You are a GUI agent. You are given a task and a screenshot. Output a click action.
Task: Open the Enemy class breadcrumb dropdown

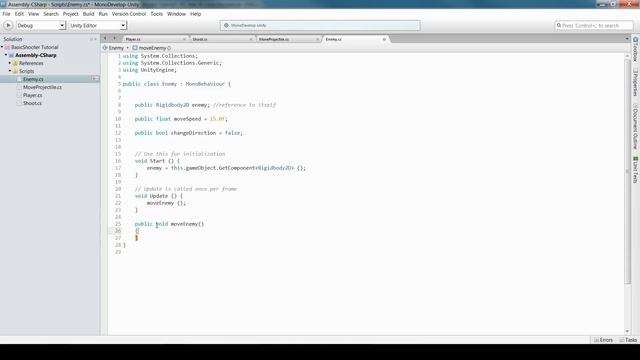(x=116, y=48)
